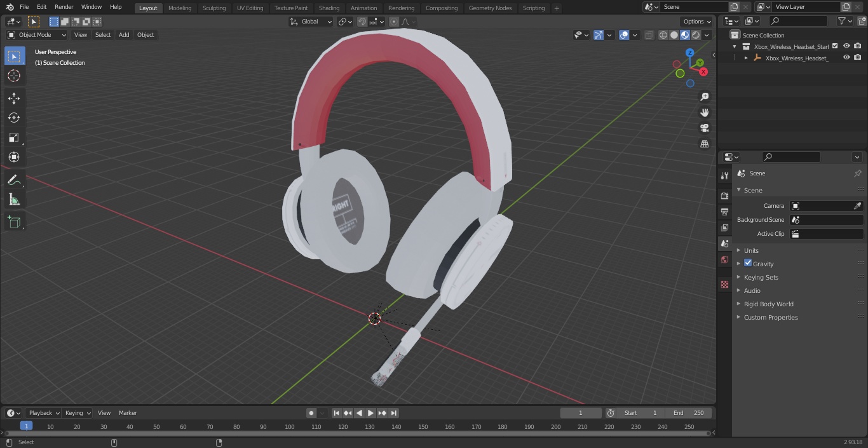868x448 pixels.
Task: Activate the Select Box tool
Action: pyautogui.click(x=14, y=57)
